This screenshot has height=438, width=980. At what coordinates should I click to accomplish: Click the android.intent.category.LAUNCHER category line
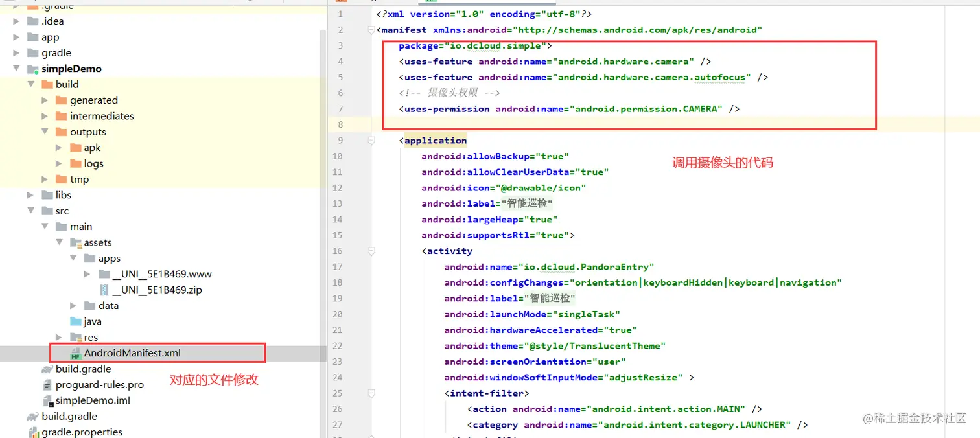[x=637, y=425]
